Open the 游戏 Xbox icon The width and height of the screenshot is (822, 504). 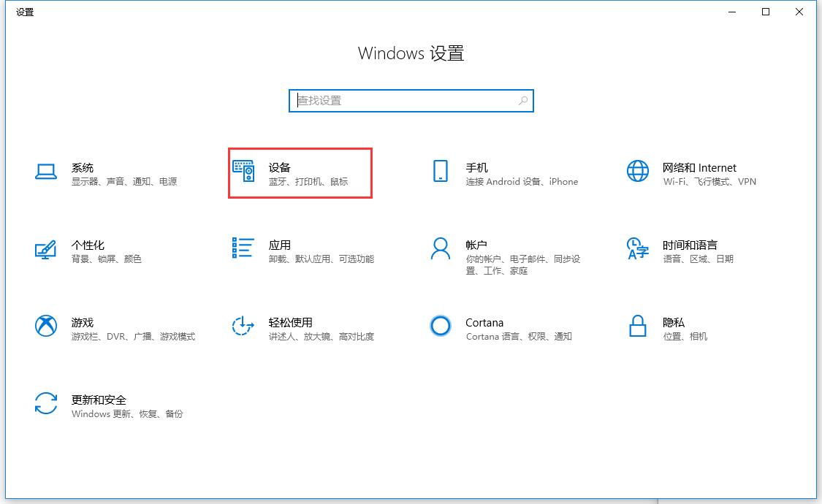45,326
